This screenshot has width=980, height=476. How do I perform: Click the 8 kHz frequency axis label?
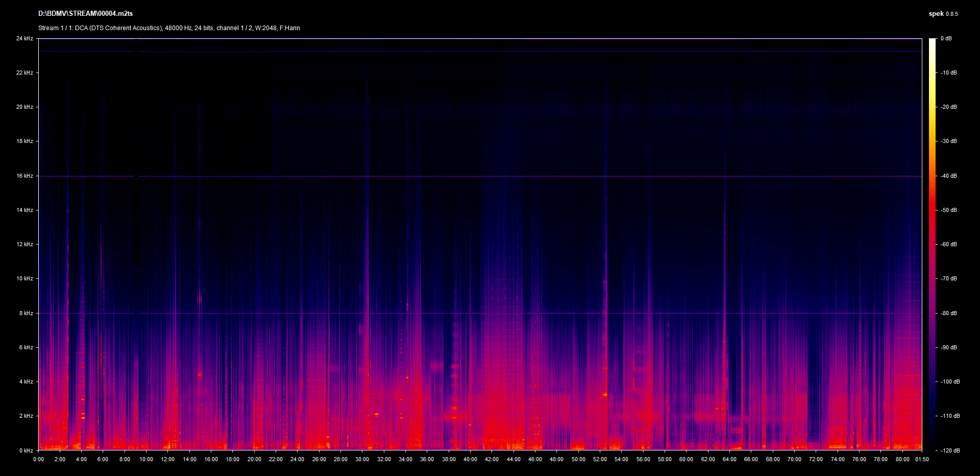click(x=26, y=314)
